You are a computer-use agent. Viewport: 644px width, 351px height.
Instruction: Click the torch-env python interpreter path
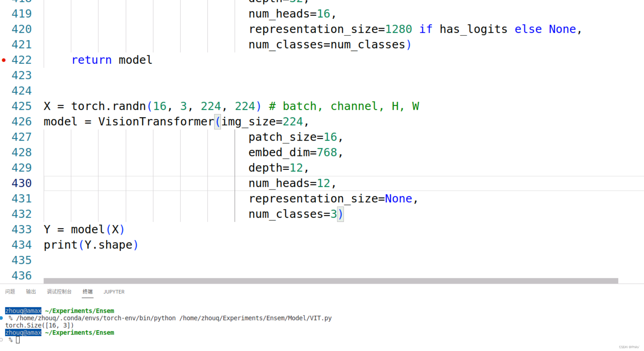96,318
